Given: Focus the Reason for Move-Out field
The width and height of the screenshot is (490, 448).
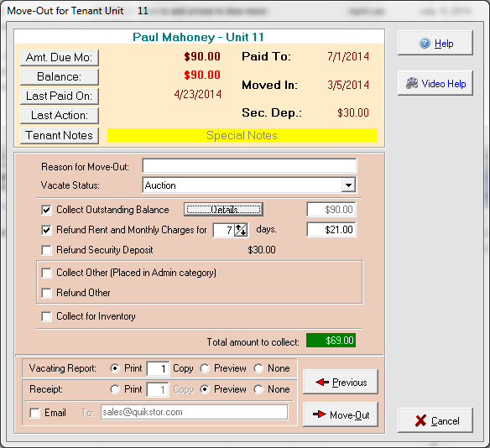Looking at the screenshot, I should pyautogui.click(x=249, y=165).
